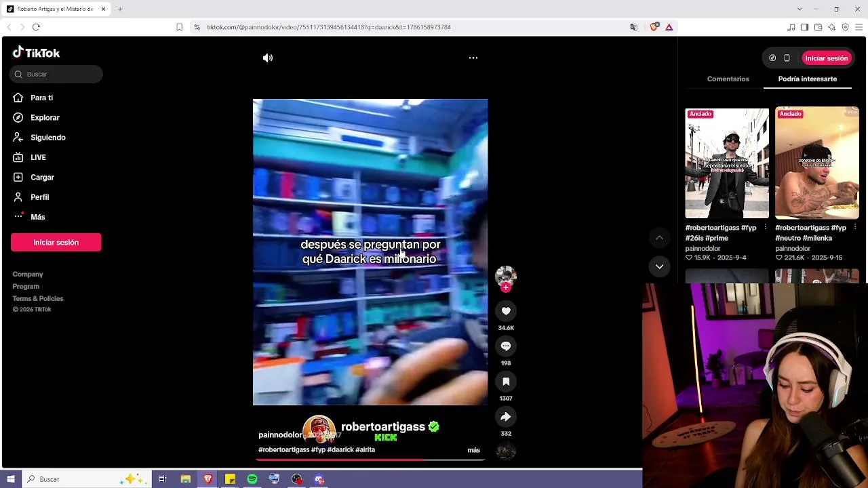Open the Windows Start menu

[x=10, y=479]
